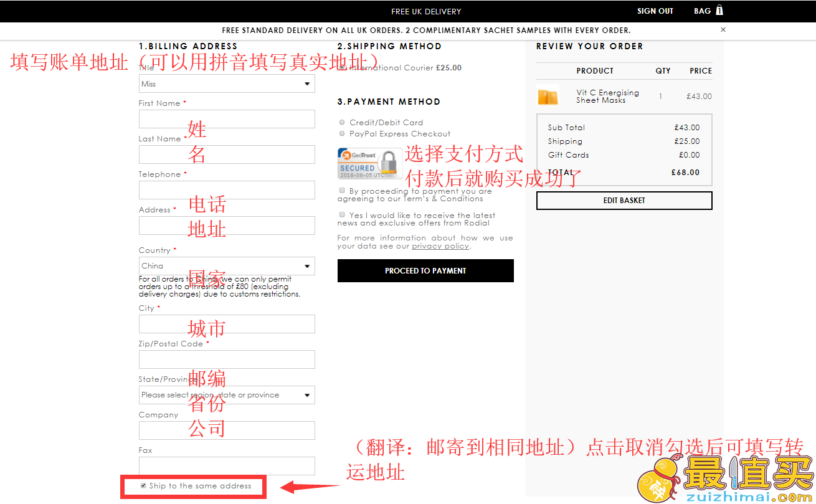Click SIGN OUT in the header
Screen dimensions: 816x504
click(655, 11)
